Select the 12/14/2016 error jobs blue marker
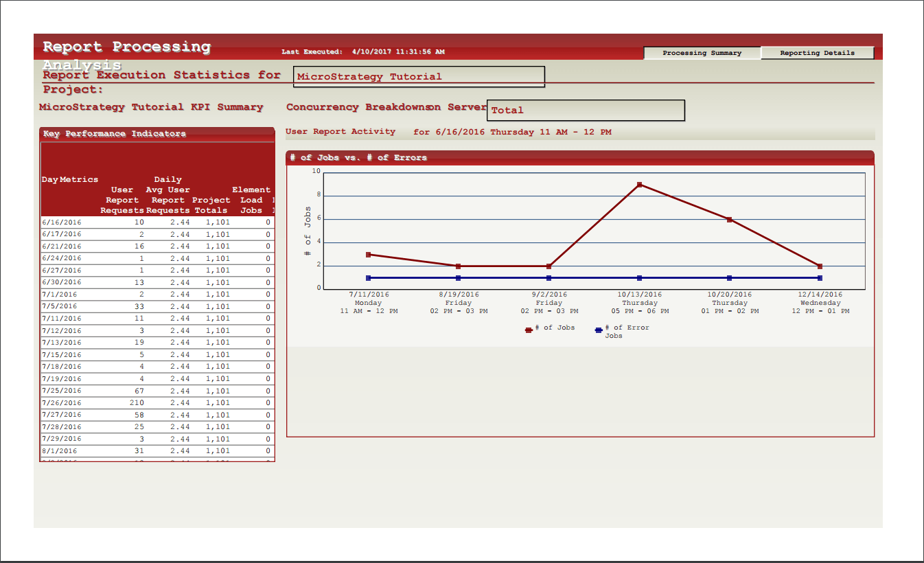Viewport: 924px width, 563px height. click(820, 278)
